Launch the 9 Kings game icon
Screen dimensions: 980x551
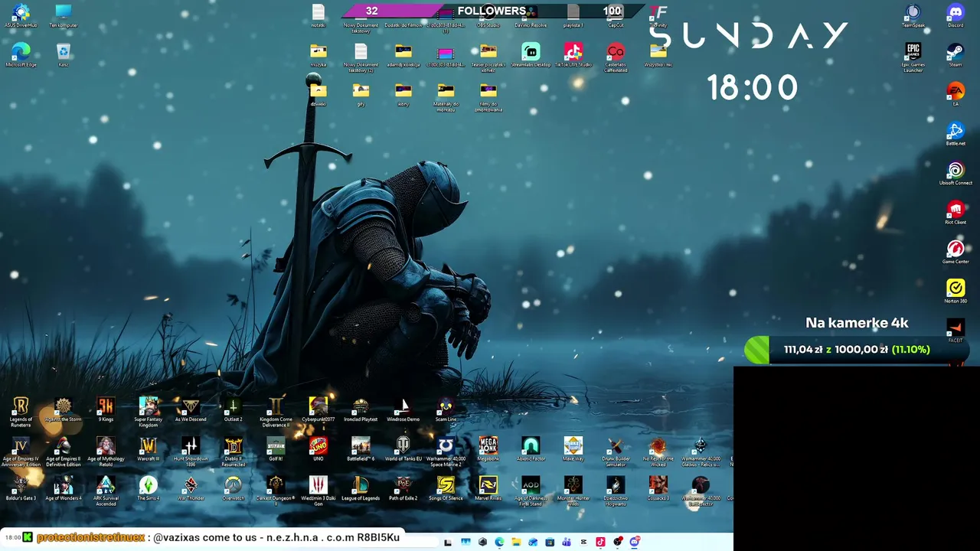click(106, 409)
